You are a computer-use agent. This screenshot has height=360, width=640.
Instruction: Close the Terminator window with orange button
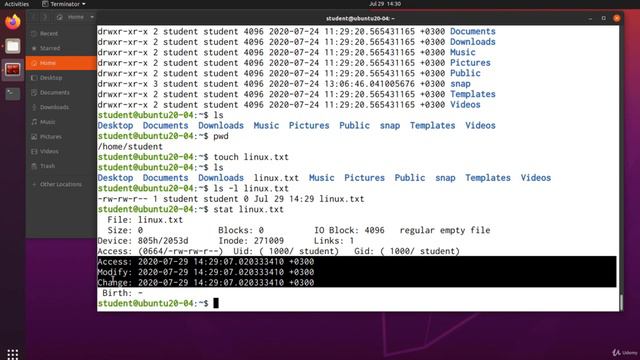pos(617,18)
